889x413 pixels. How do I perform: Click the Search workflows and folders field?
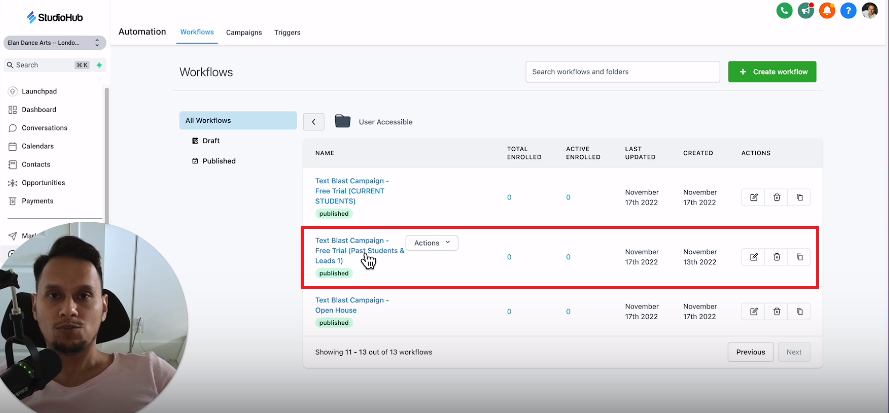tap(623, 72)
